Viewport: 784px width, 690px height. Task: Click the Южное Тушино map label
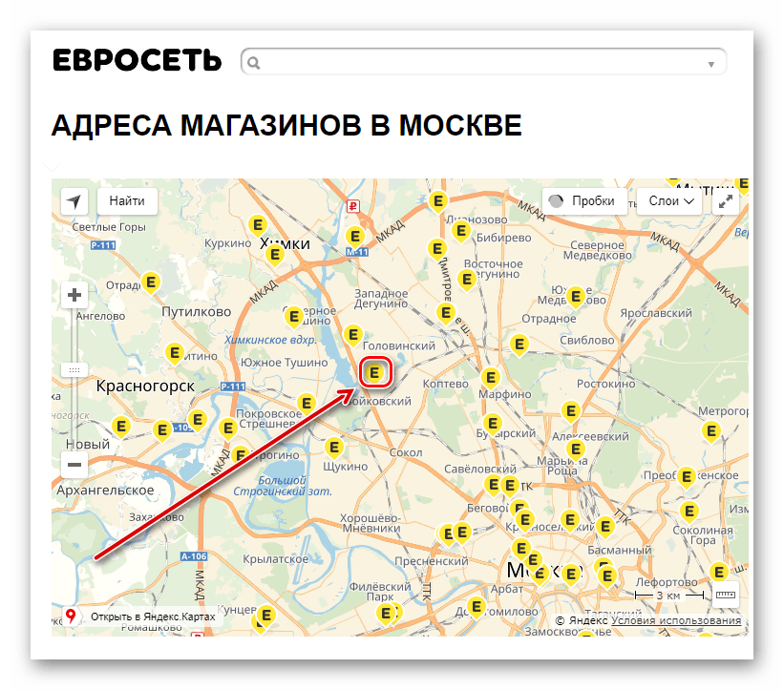(x=284, y=363)
